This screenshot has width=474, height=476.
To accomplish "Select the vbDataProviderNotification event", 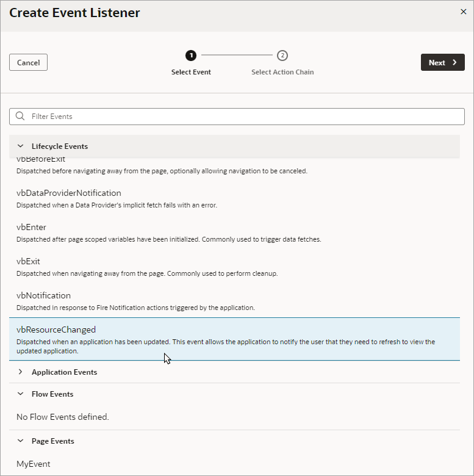I will click(234, 198).
